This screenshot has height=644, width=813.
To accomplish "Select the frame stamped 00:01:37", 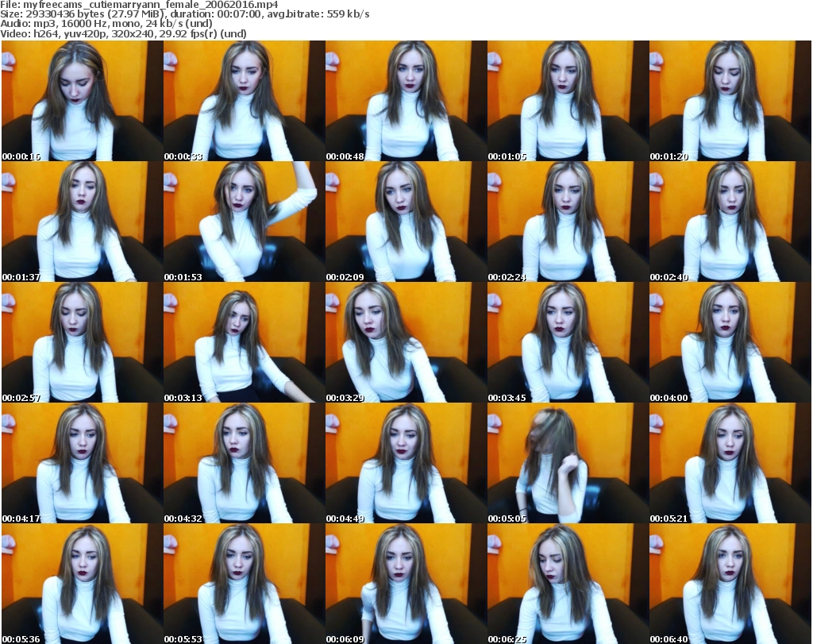I will 82,222.
